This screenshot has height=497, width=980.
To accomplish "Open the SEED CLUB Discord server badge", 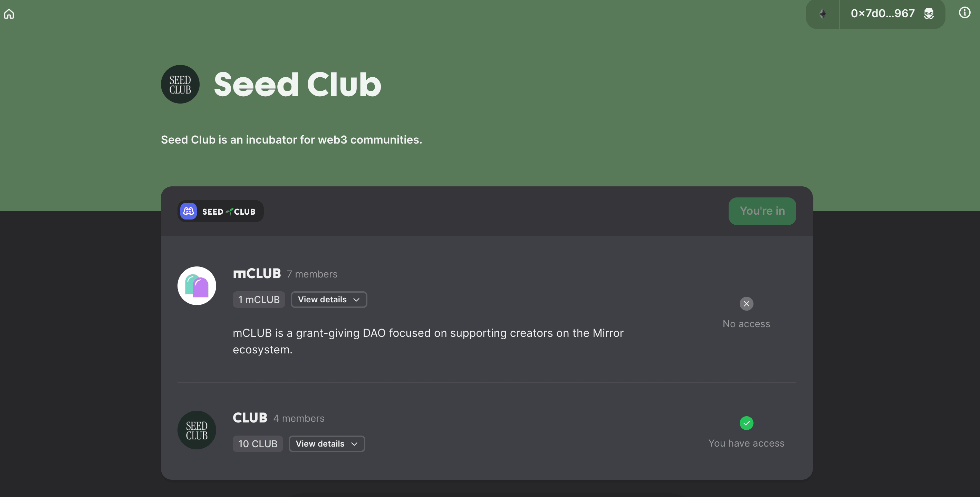I will [x=221, y=211].
